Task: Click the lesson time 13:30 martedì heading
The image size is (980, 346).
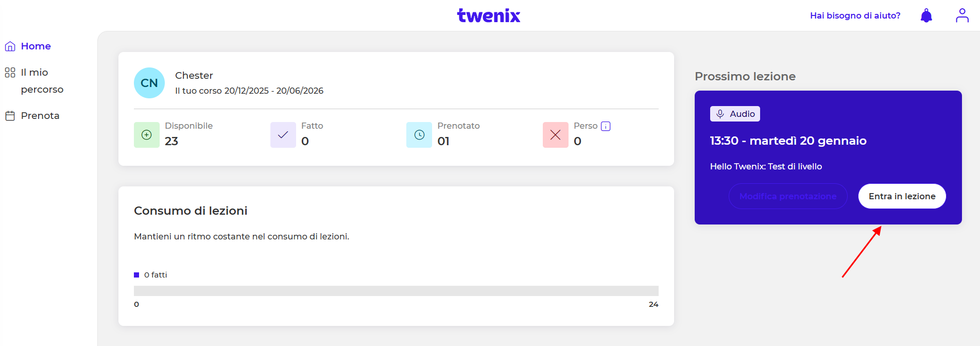Action: pos(788,141)
